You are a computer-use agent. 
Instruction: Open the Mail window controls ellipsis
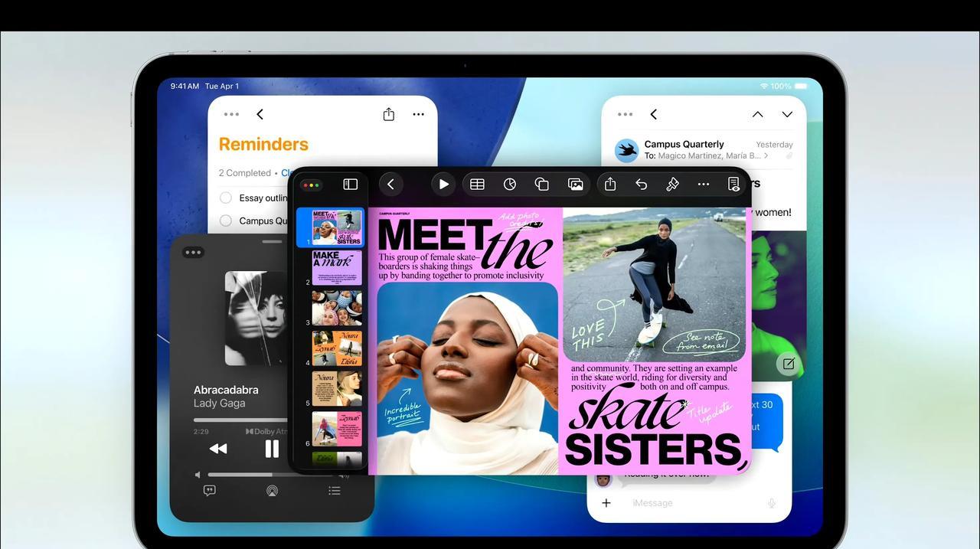tap(625, 114)
